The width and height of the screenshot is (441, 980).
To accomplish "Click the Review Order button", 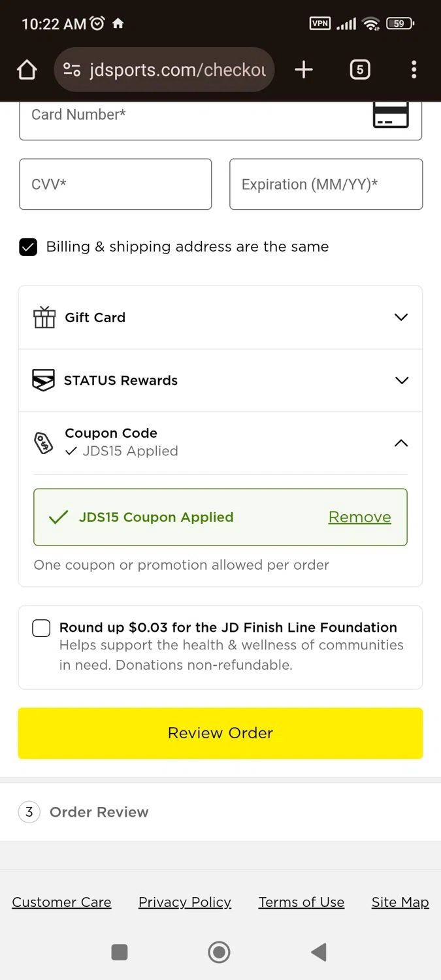I will (x=220, y=733).
